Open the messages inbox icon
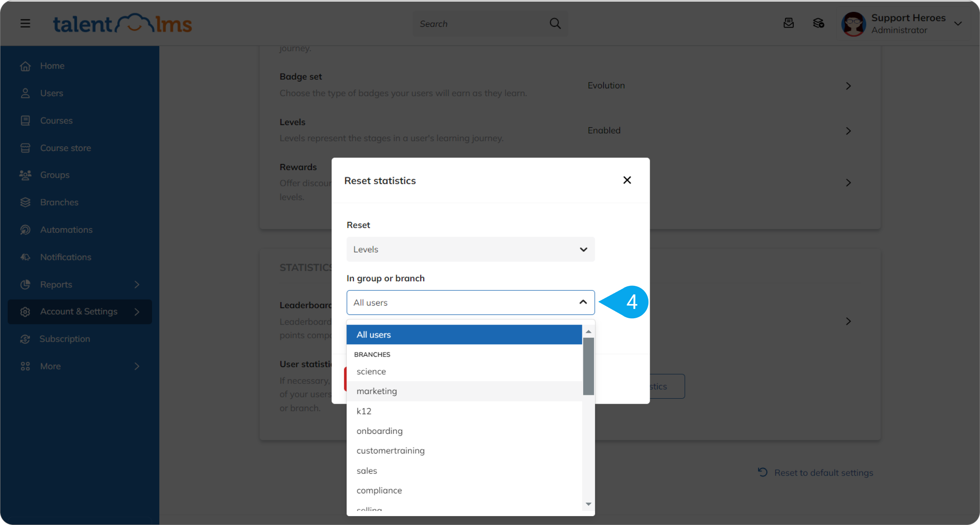Image resolution: width=980 pixels, height=525 pixels. 788,23
